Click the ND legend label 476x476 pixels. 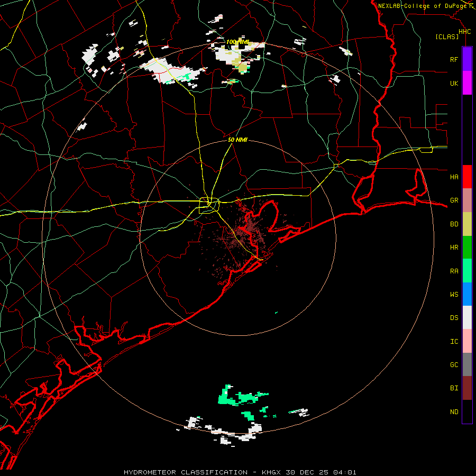[454, 412]
